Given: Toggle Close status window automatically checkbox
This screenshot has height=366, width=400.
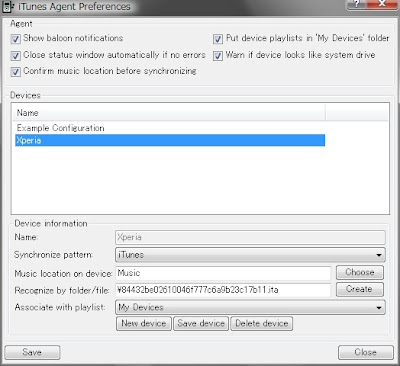Looking at the screenshot, I should [x=16, y=56].
